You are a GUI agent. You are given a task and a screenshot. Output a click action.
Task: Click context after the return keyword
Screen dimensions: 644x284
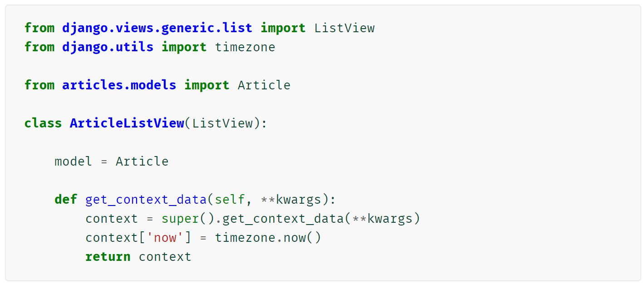(x=165, y=257)
